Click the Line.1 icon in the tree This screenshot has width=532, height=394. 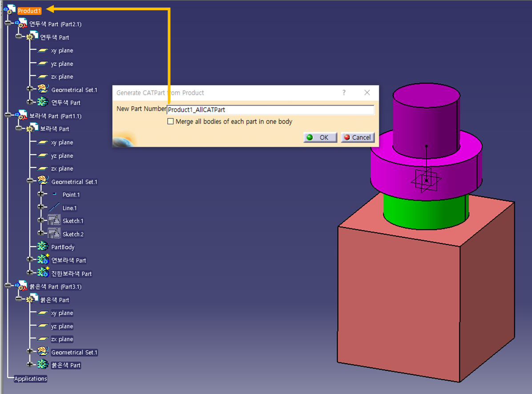click(54, 207)
